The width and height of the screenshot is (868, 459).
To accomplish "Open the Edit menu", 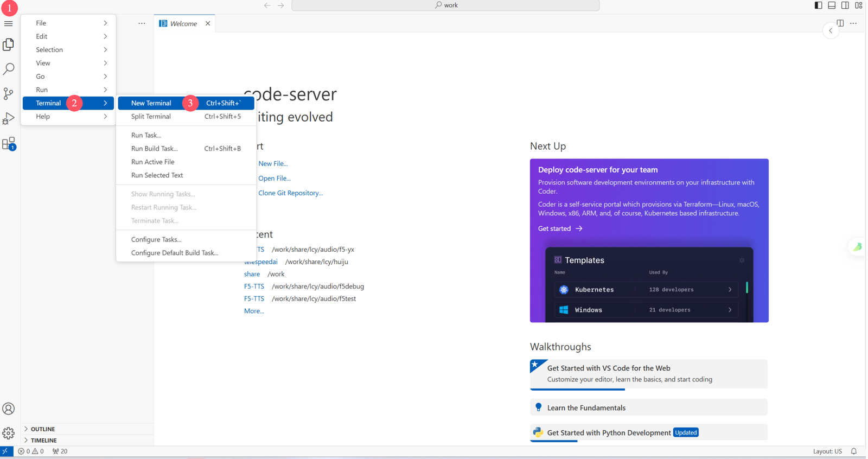I will point(68,36).
